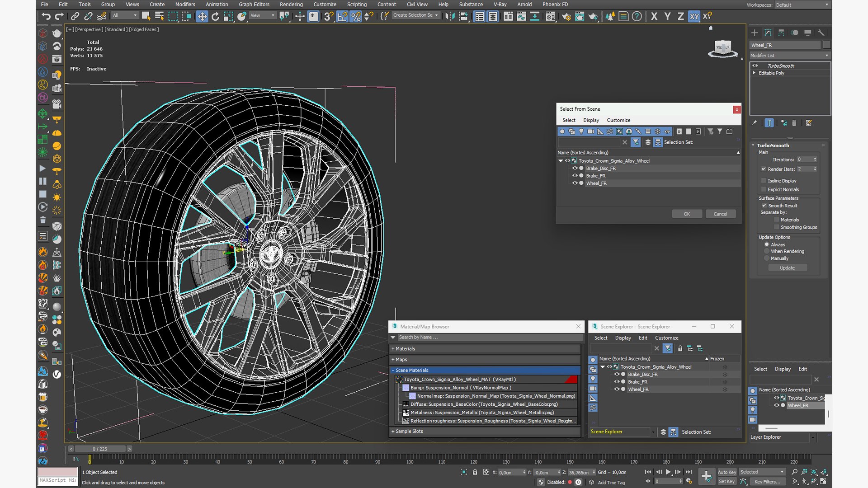Click the Undo arrow icon
Image resolution: width=868 pixels, height=488 pixels.
coord(46,17)
